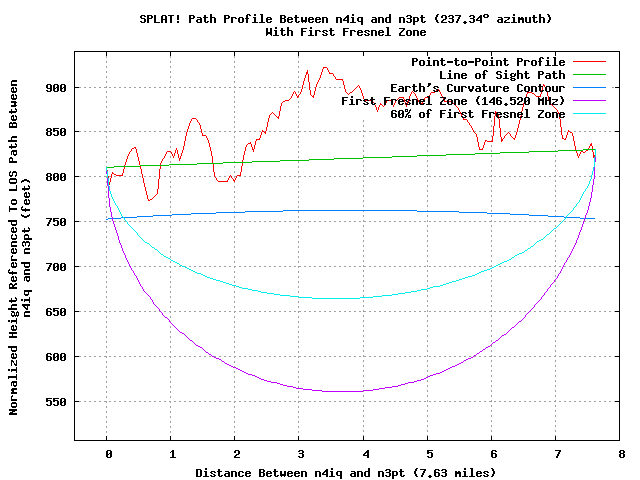Screen dimensions: 640x480
Task: Click the x-axis tick label 1
Action: click(x=173, y=454)
